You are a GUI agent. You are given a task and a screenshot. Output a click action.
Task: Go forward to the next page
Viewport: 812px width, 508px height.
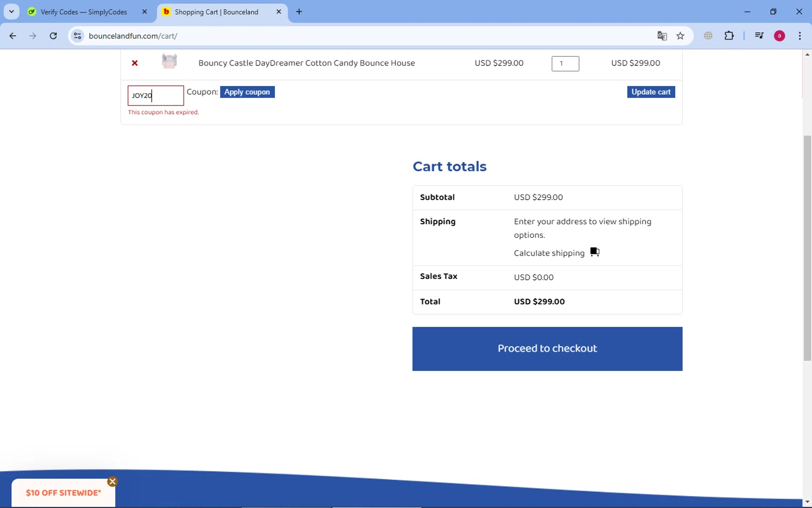pyautogui.click(x=33, y=36)
